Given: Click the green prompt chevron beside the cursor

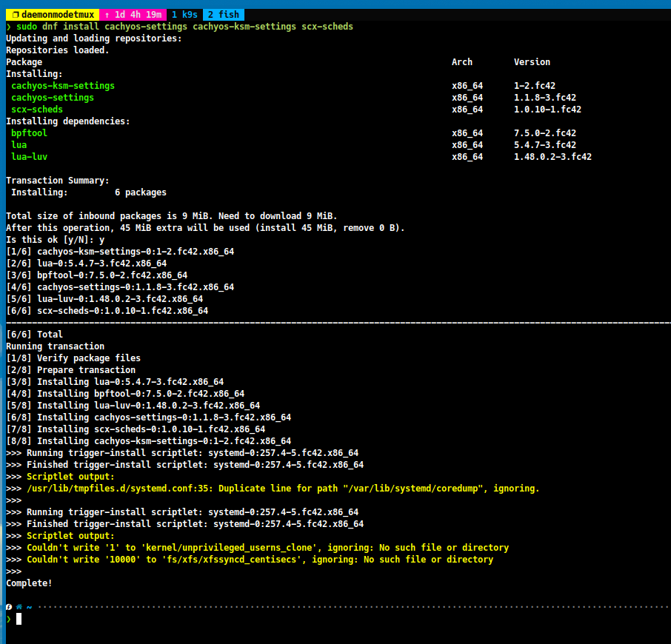Looking at the screenshot, I should coord(9,619).
